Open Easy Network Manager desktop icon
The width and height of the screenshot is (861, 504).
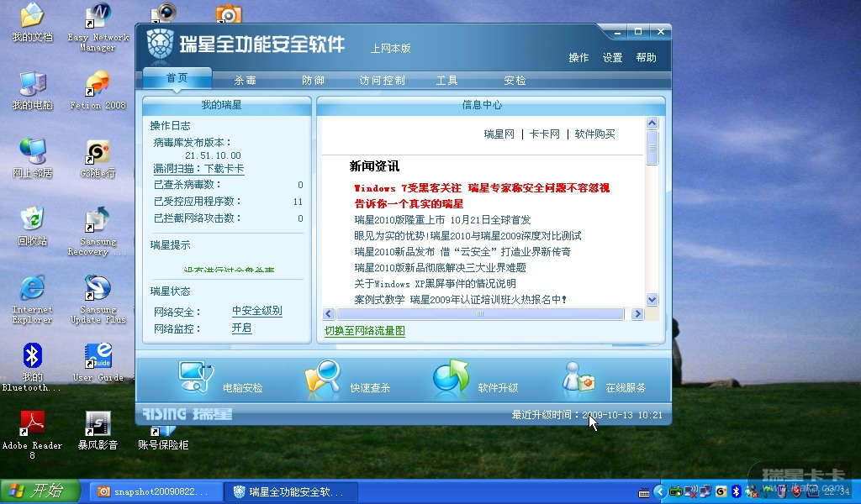[x=98, y=28]
